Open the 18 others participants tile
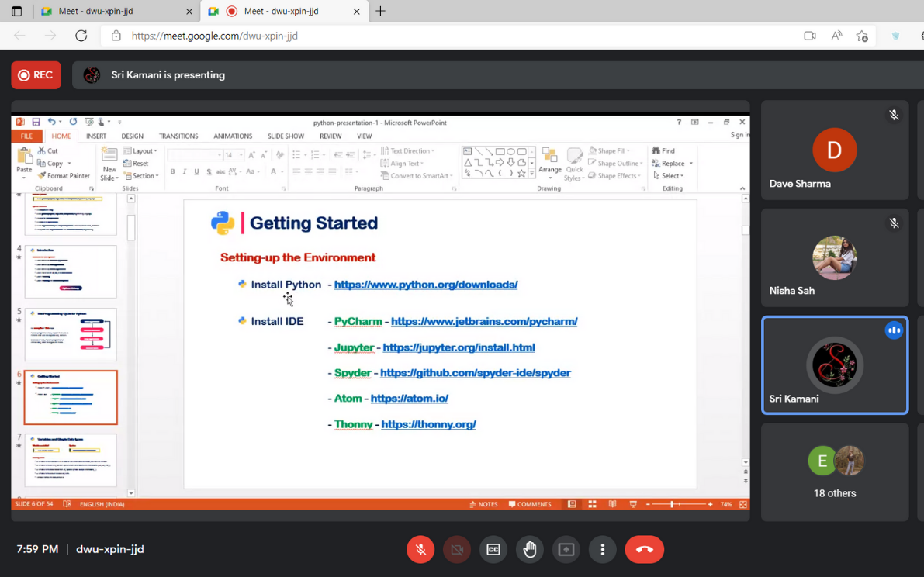The height and width of the screenshot is (577, 924). pyautogui.click(x=834, y=472)
